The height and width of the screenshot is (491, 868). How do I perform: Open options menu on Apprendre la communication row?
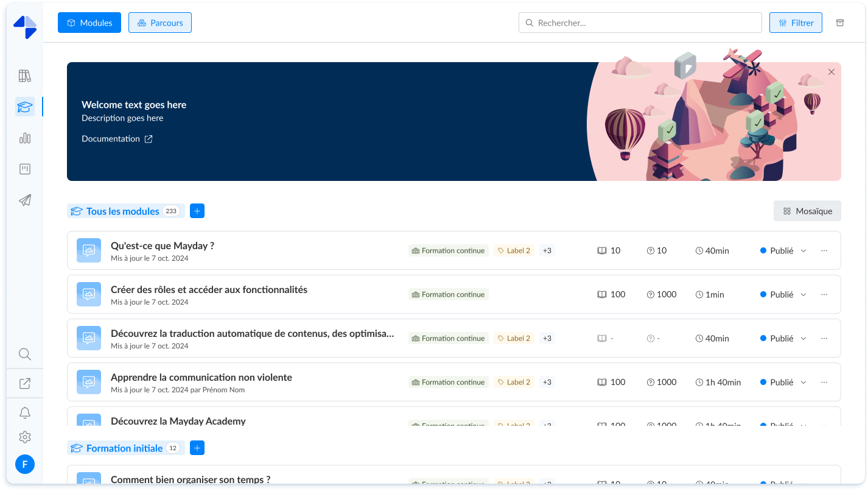pyautogui.click(x=824, y=382)
